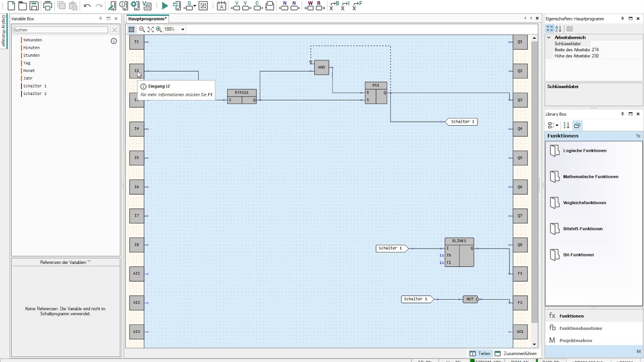Select the RS1 flip-flop block
The image size is (644, 362).
click(x=376, y=93)
